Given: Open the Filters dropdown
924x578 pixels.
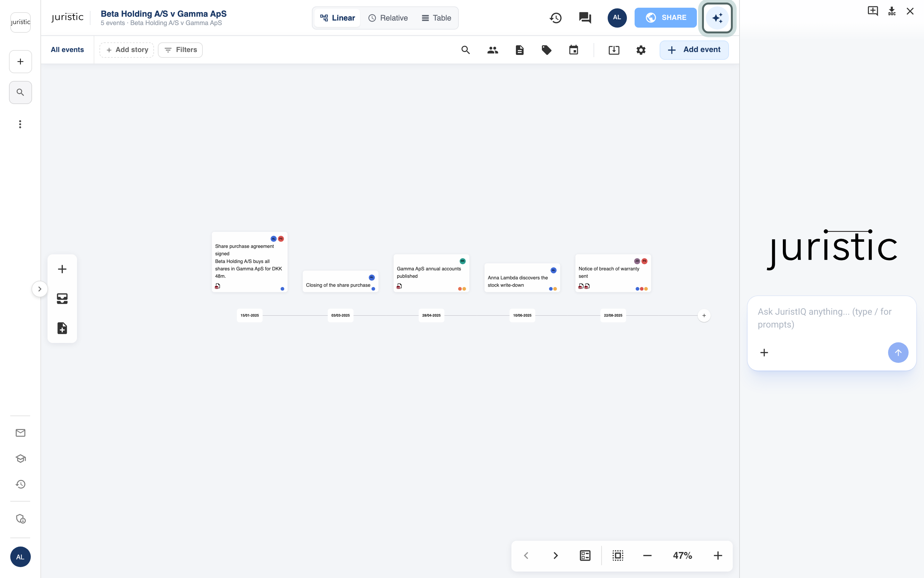Looking at the screenshot, I should 181,50.
